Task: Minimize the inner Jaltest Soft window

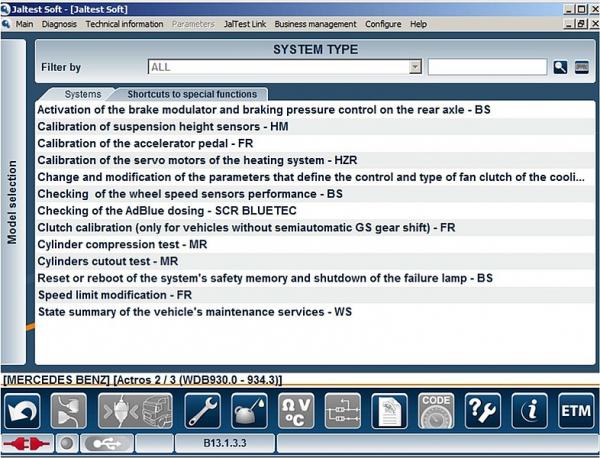Action: point(570,24)
